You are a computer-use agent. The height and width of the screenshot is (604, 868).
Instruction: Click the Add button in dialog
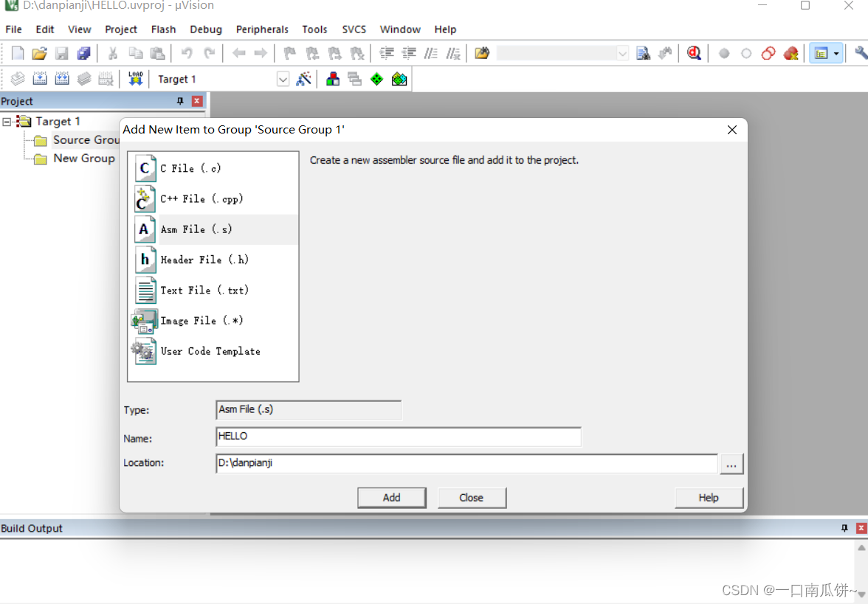392,498
